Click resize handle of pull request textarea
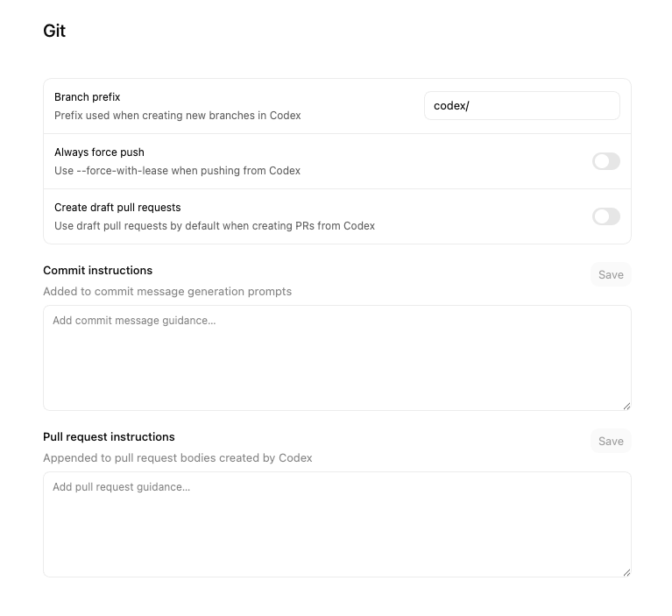The width and height of the screenshot is (672, 616). click(x=626, y=572)
